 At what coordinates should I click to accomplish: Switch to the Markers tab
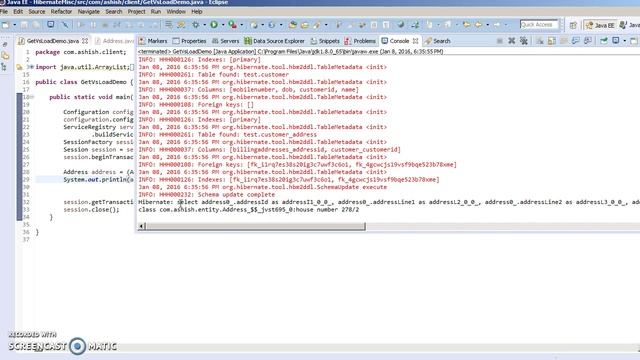(153, 41)
